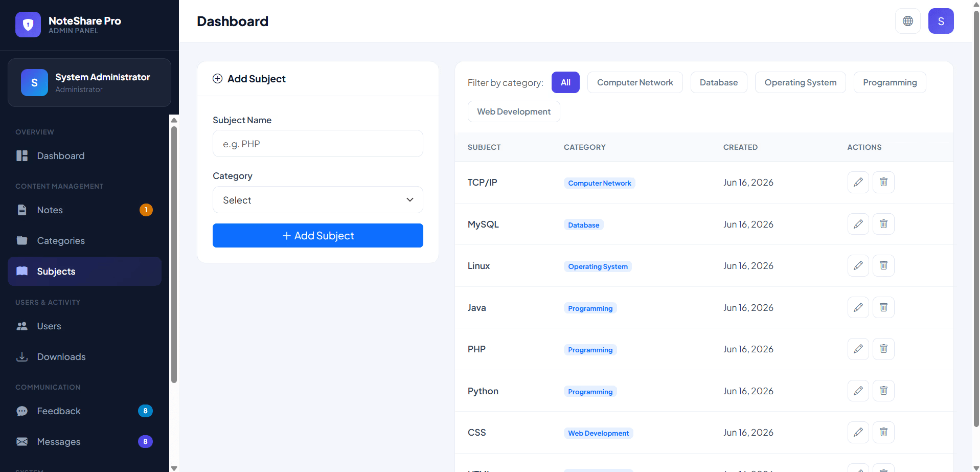Edit the Linux subject
The height and width of the screenshot is (472, 980).
[x=858, y=265]
